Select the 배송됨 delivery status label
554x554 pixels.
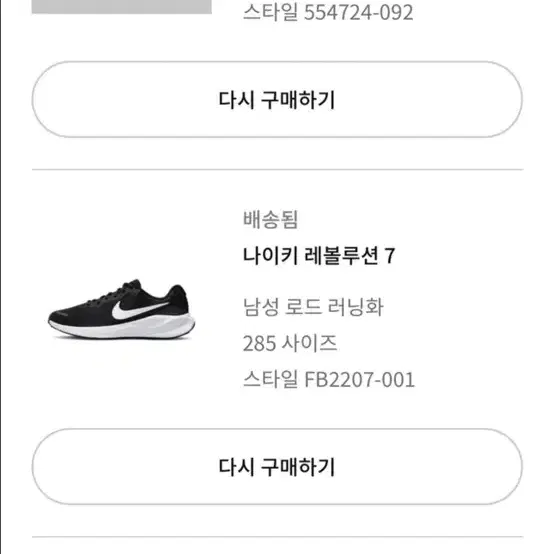(270, 219)
